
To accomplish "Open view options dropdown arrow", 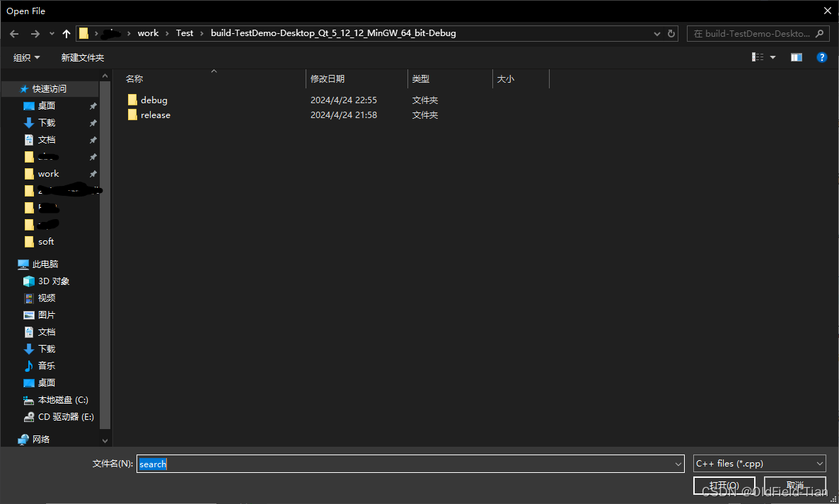I will pyautogui.click(x=773, y=57).
